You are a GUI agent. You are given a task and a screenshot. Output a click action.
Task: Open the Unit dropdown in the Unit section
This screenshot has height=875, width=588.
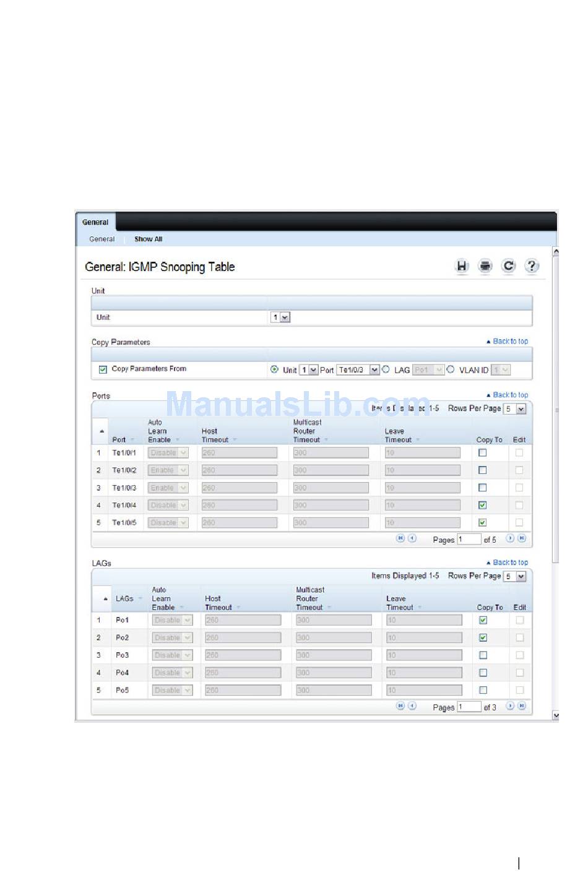coord(280,317)
